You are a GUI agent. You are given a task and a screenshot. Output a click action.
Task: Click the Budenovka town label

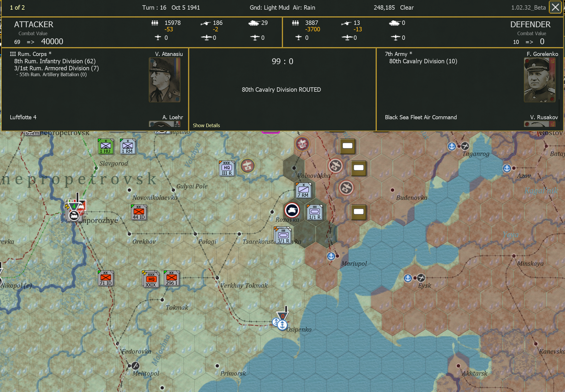(412, 197)
